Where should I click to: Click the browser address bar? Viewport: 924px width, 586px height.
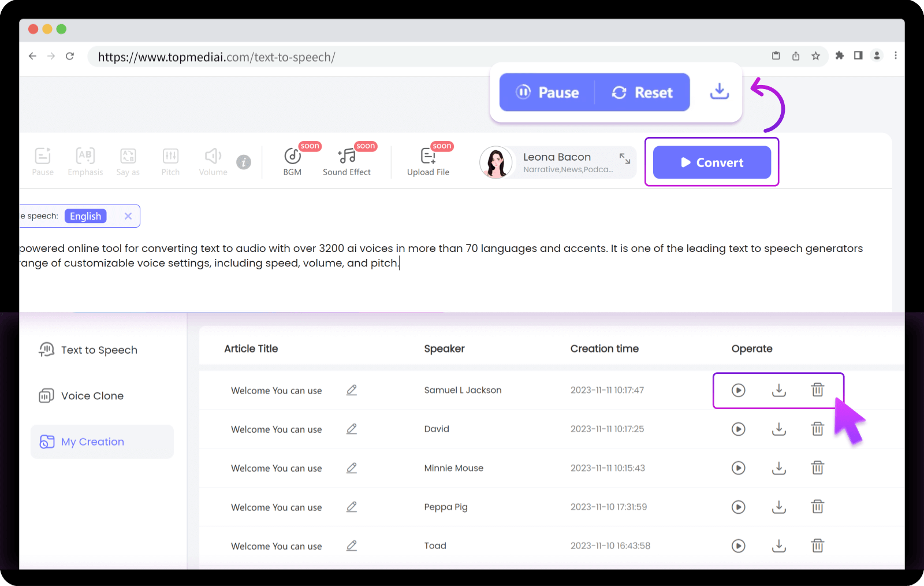(x=289, y=57)
